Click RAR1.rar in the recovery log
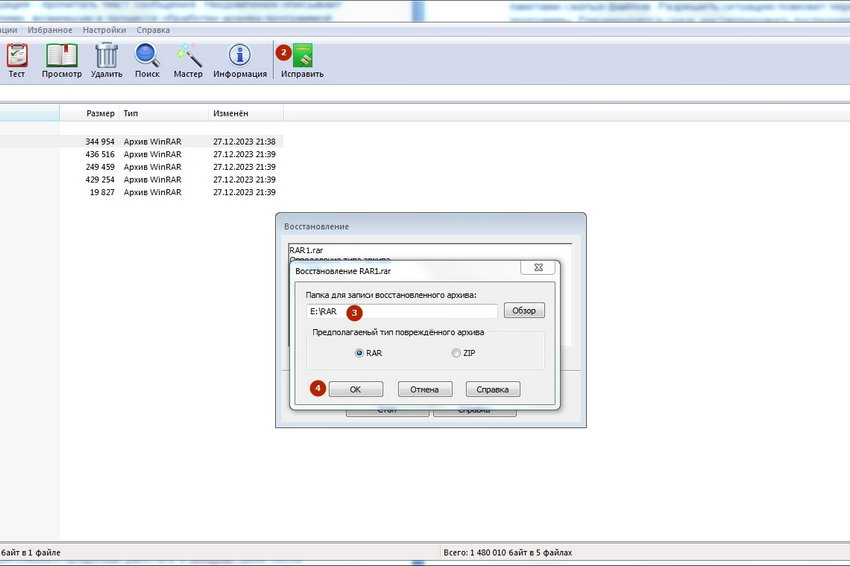850x566 pixels. (306, 250)
